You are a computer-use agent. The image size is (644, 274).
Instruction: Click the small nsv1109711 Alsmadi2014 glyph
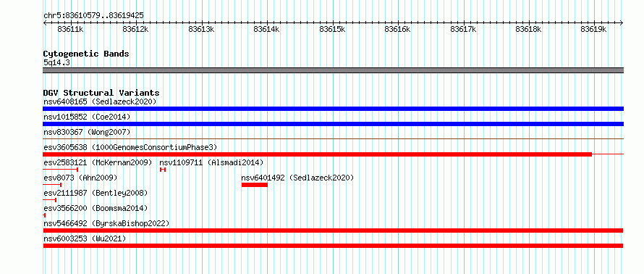[163, 170]
